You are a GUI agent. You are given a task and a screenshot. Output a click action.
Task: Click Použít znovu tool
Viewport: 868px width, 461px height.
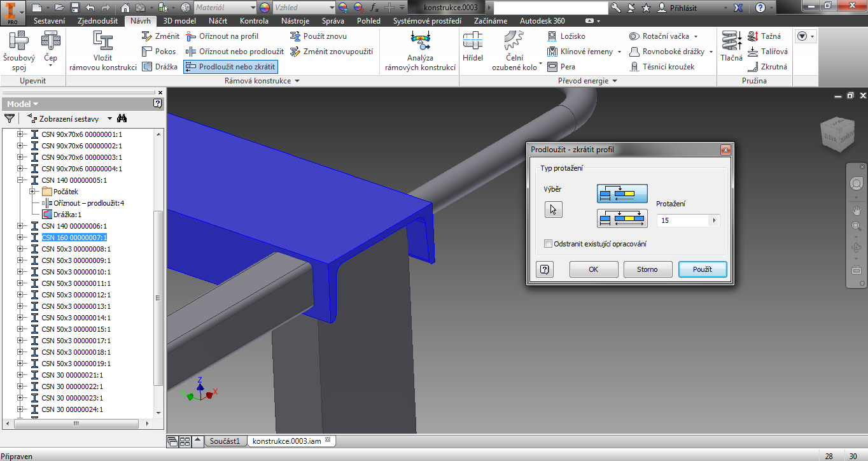318,36
